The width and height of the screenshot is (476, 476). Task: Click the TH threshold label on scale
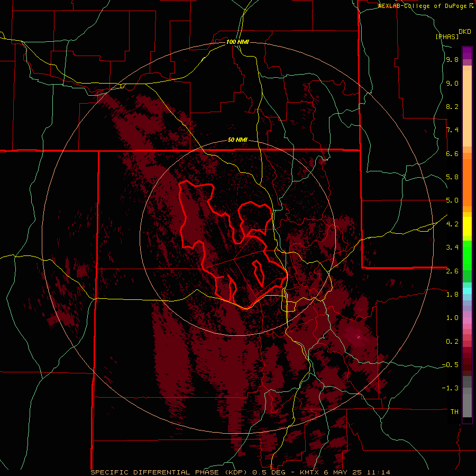click(454, 412)
